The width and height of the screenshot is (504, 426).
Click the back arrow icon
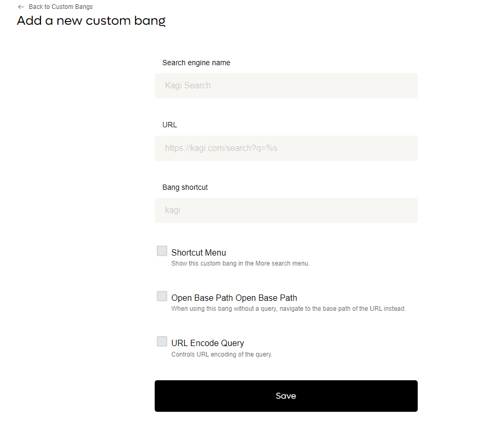[x=21, y=6]
